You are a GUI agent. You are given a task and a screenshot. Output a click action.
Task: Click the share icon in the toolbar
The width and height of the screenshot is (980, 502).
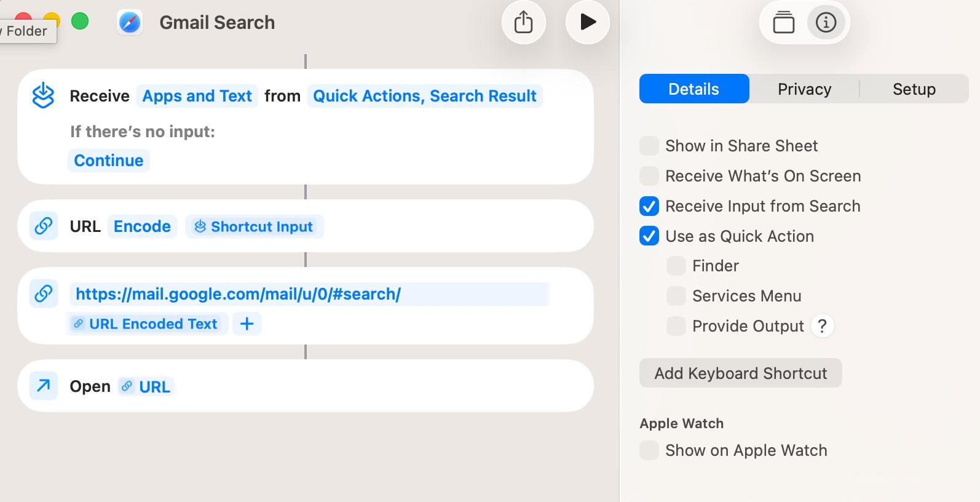point(523,23)
